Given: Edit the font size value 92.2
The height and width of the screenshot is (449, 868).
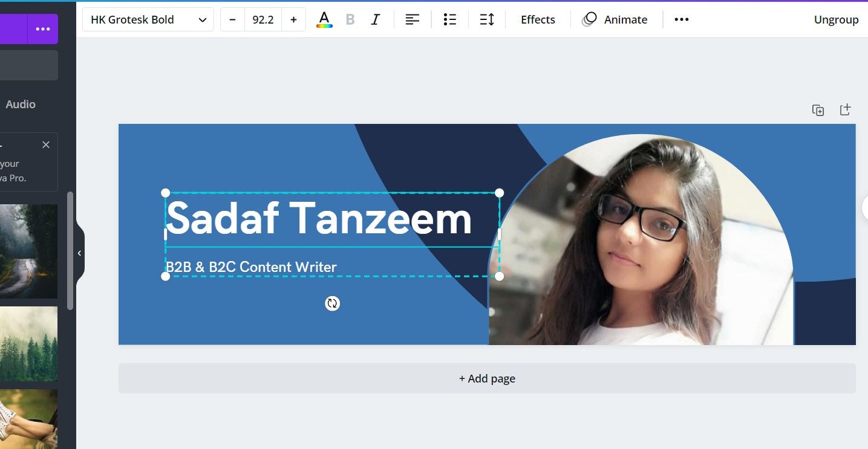Looking at the screenshot, I should click(x=263, y=19).
